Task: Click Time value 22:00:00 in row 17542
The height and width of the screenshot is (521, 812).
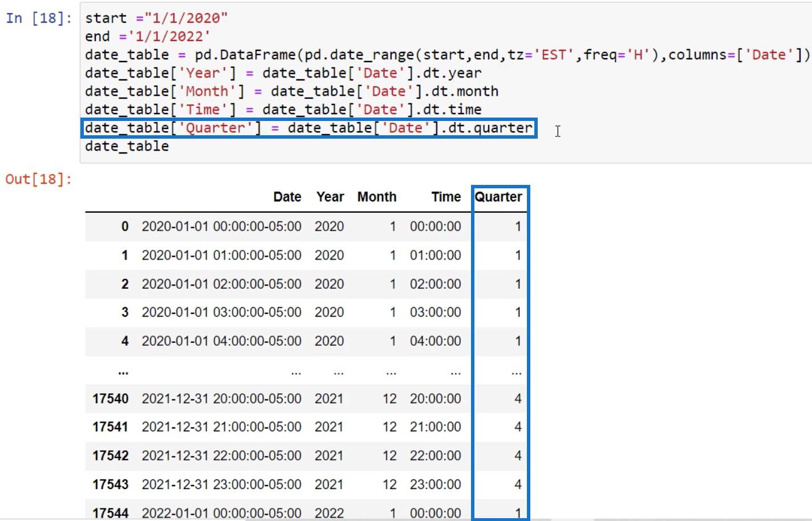Action: tap(436, 455)
